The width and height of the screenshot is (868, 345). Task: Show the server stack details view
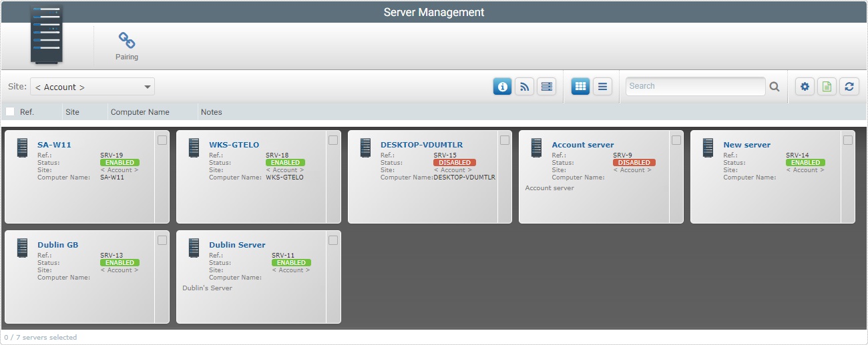click(x=547, y=86)
